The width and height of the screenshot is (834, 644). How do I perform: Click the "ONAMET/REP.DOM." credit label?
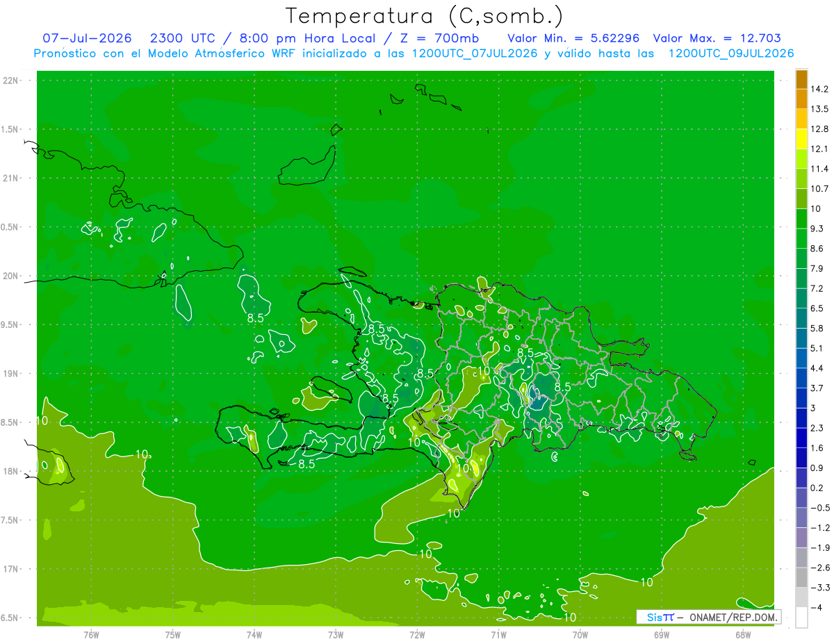(733, 617)
